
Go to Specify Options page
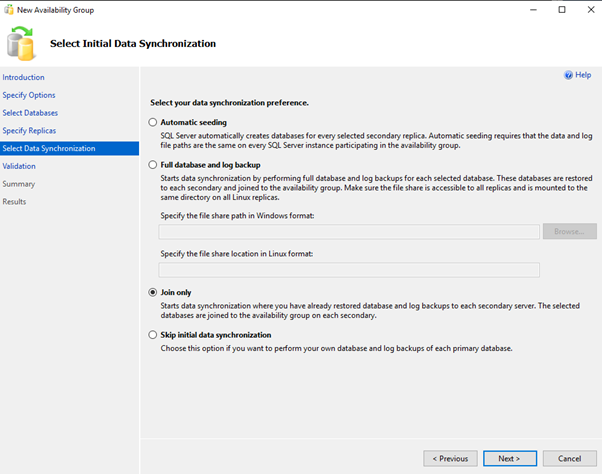[28, 95]
